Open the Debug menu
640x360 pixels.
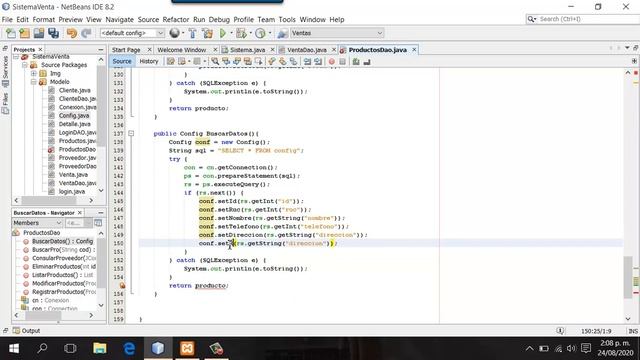click(x=219, y=20)
